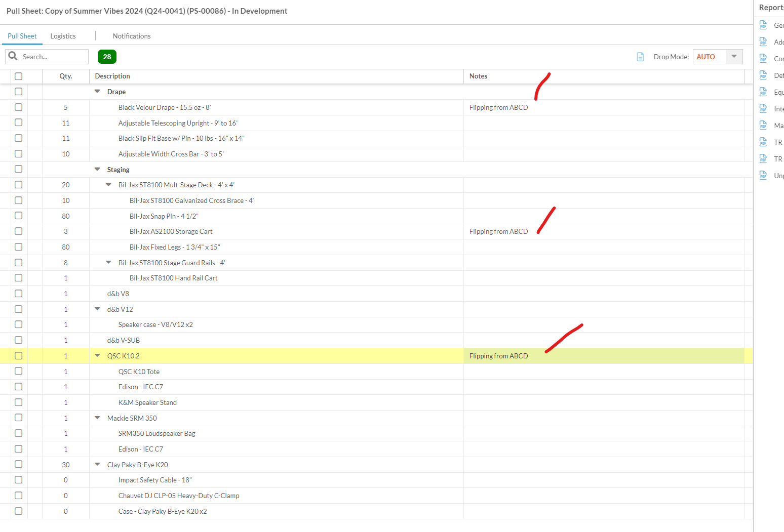Switch to the Logistics tab

63,36
